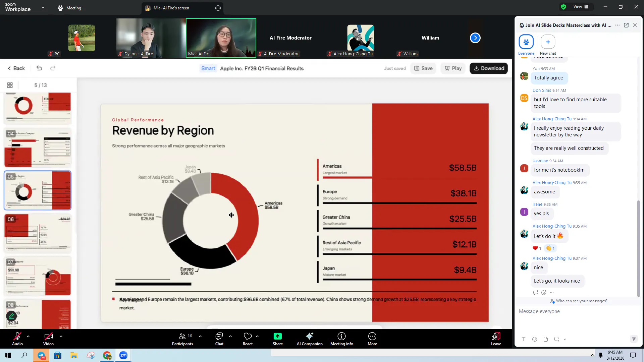Image resolution: width=644 pixels, height=362 pixels.
Task: Click the chat panel scrollbar
Action: coord(638,248)
